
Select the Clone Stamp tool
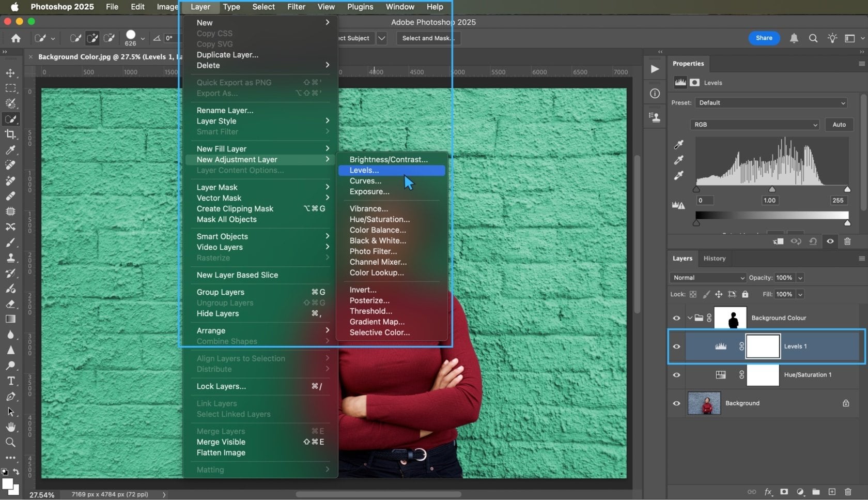pyautogui.click(x=11, y=258)
